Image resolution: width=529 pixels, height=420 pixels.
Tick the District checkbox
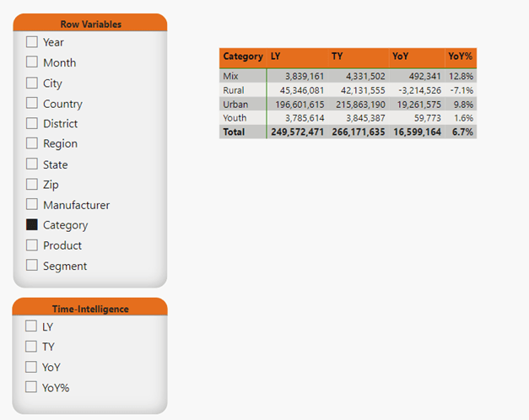(x=32, y=124)
